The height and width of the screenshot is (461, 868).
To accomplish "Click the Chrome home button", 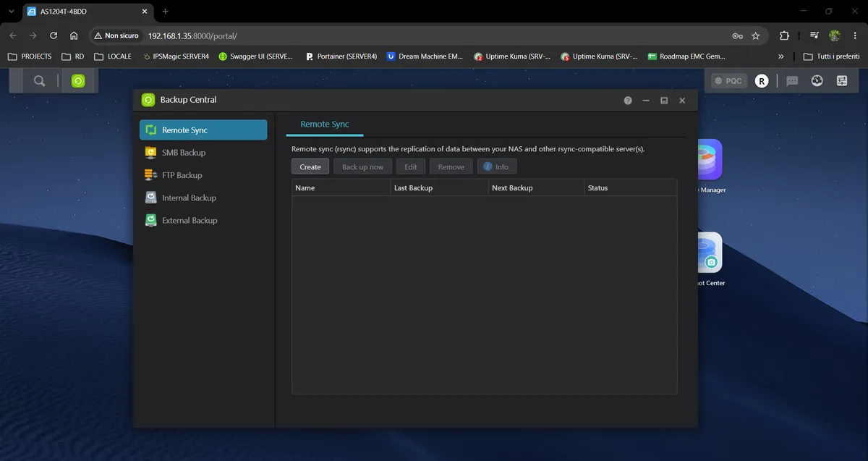I will pyautogui.click(x=74, y=35).
